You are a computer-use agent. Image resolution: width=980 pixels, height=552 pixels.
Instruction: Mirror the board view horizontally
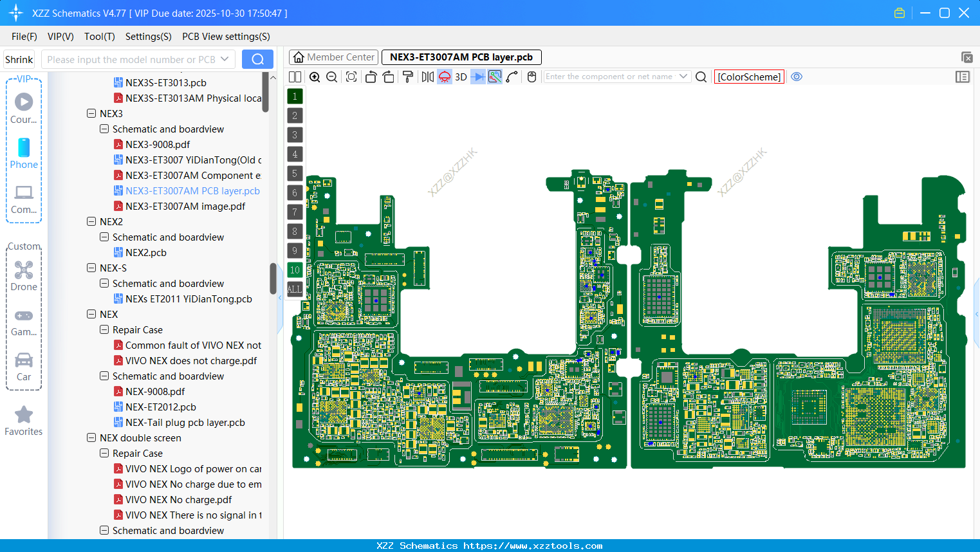(427, 77)
